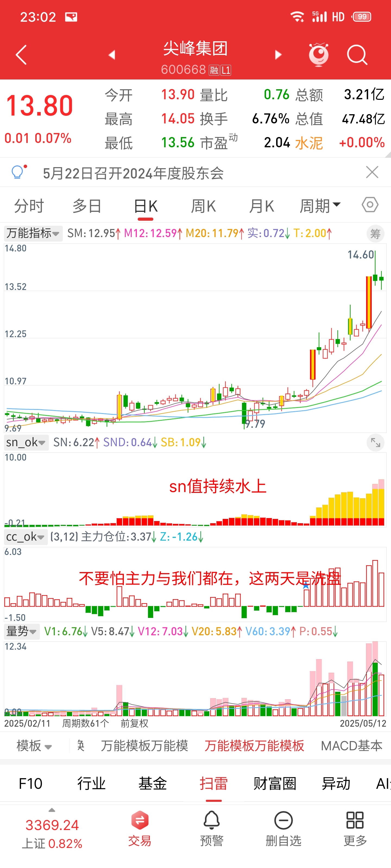Dismiss the shareholder meeting notice
Screen dimensions: 391x868
pyautogui.click(x=372, y=172)
